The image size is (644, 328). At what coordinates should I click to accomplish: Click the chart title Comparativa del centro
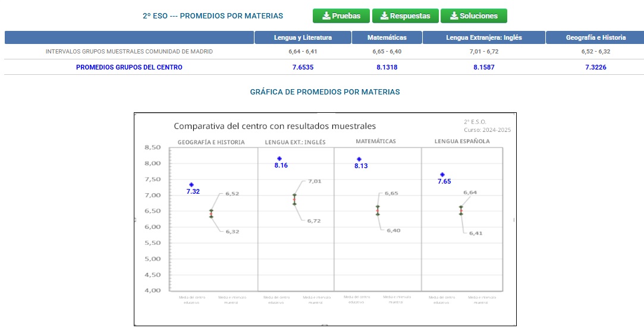point(274,126)
